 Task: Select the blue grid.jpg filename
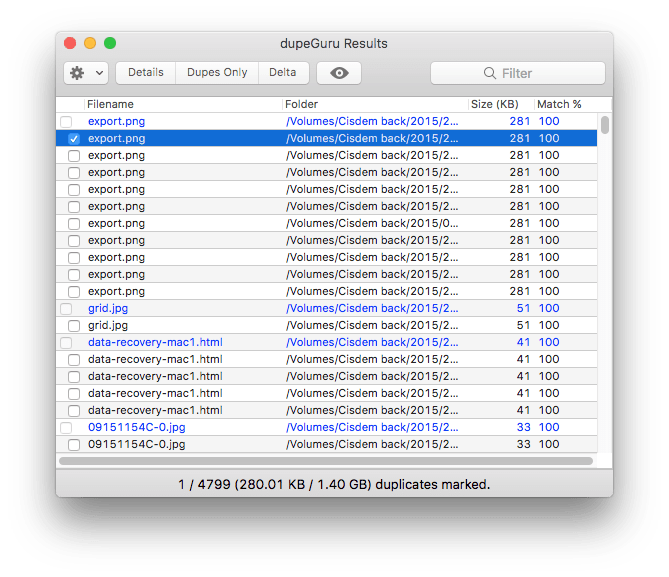tap(108, 309)
